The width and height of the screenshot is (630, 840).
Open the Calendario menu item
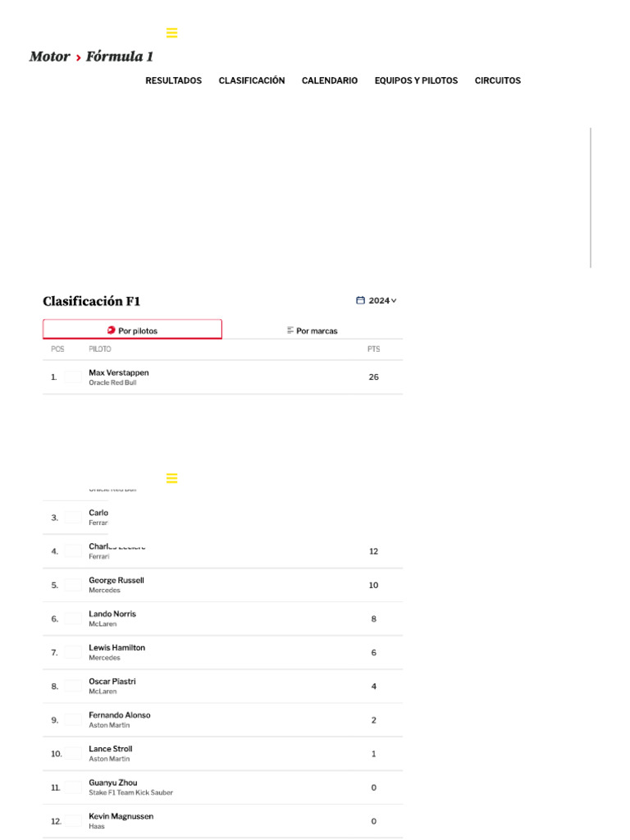[330, 80]
